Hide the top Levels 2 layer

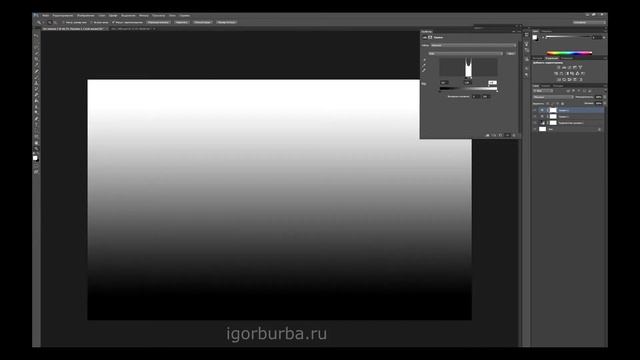[x=535, y=110]
